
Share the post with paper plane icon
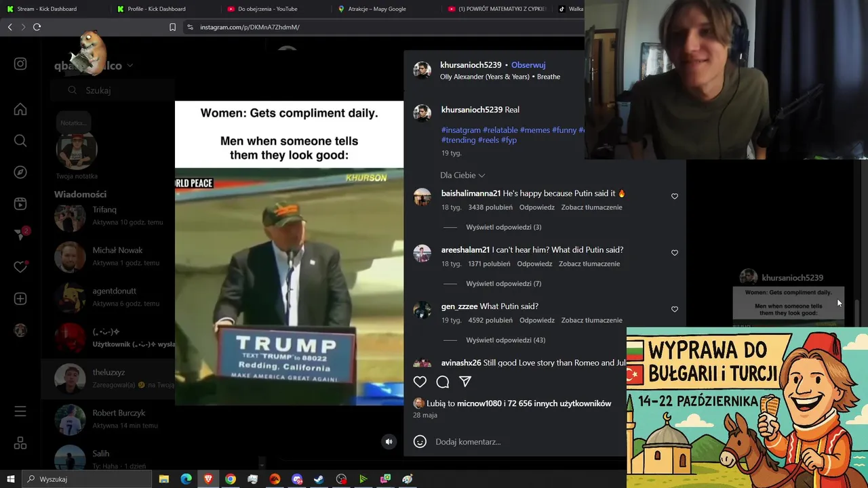coord(465,382)
